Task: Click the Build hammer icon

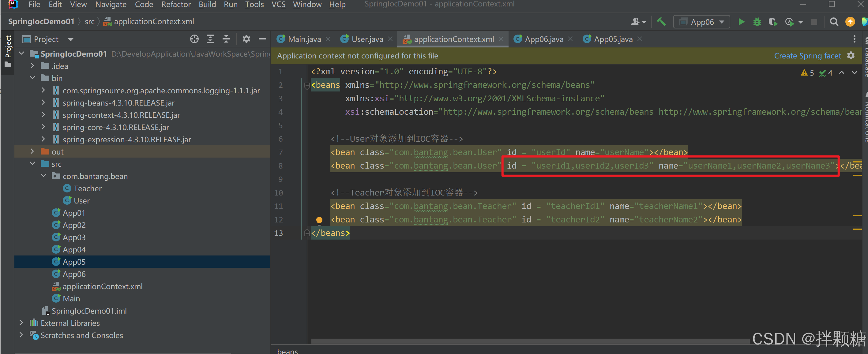Action: [661, 22]
